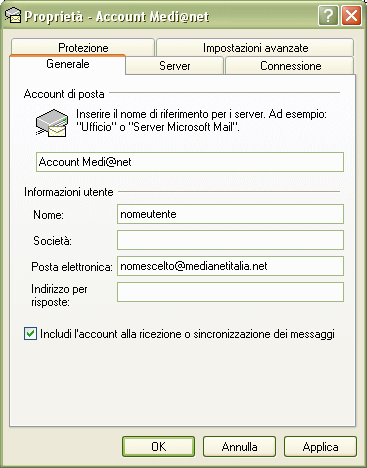Click the 'Indirizzo per risposte:' label
The image size is (367, 468).
click(59, 295)
